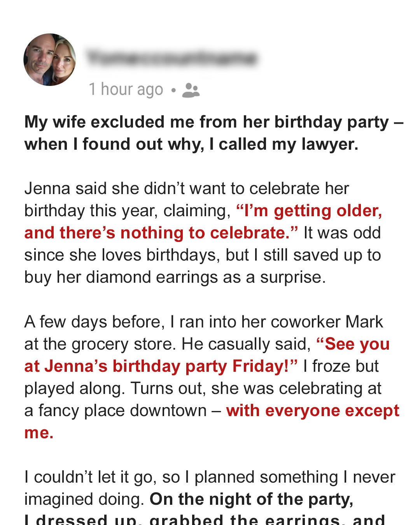420x525 pixels.
Task: Open the poster's circular profile photo
Action: coord(50,59)
